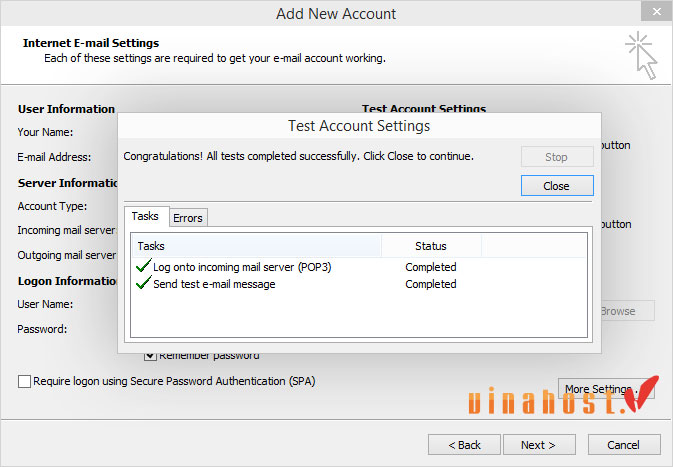Viewport: 673px width, 467px height.
Task: Switch to the Errors tab
Action: coord(188,218)
